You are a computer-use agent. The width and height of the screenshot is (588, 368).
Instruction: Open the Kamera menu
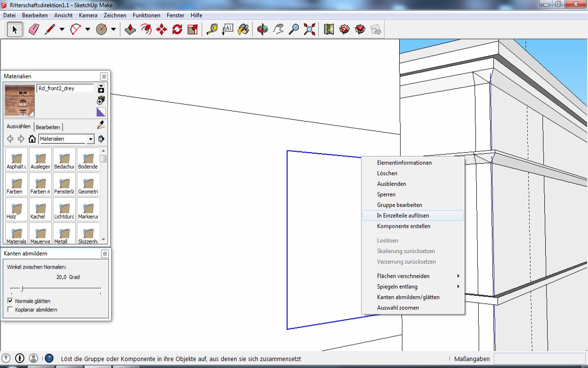88,15
